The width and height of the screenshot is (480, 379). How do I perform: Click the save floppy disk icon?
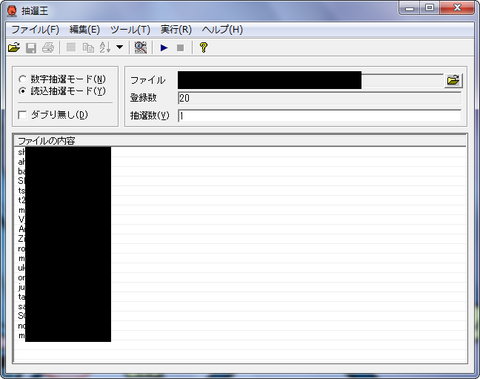31,48
